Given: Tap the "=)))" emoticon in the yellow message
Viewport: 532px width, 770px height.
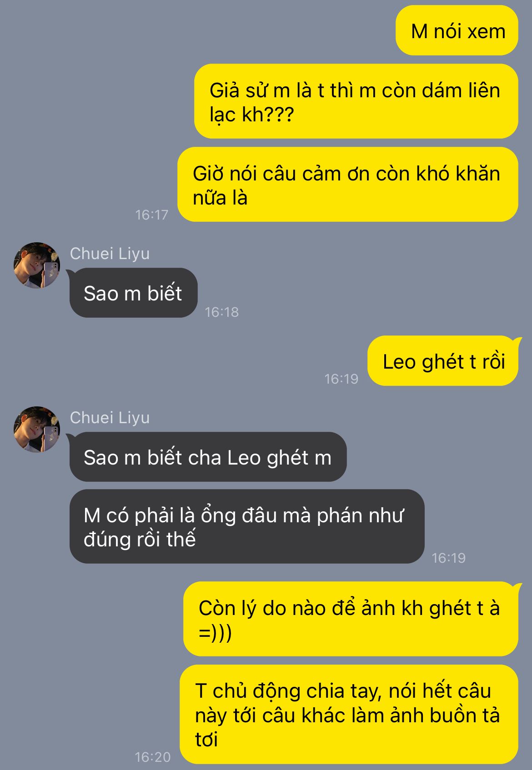Looking at the screenshot, I should tap(215, 632).
